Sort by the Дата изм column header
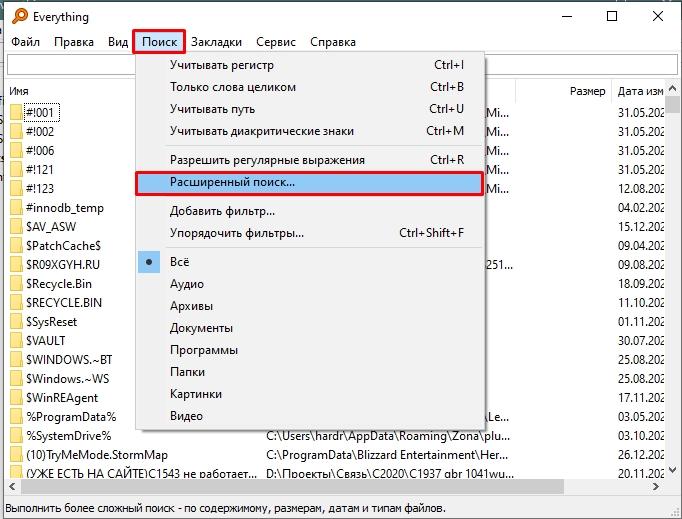 (639, 91)
